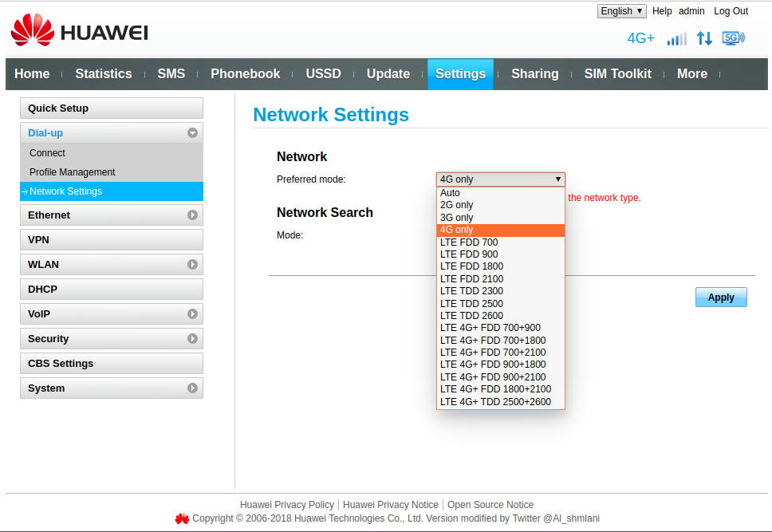This screenshot has height=532, width=772.
Task: Click Log Out link
Action: coord(731,11)
